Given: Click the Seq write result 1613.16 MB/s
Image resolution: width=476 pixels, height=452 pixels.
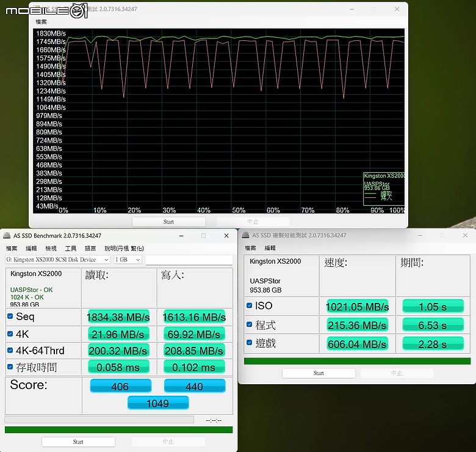Looking at the screenshot, I should pyautogui.click(x=194, y=317).
